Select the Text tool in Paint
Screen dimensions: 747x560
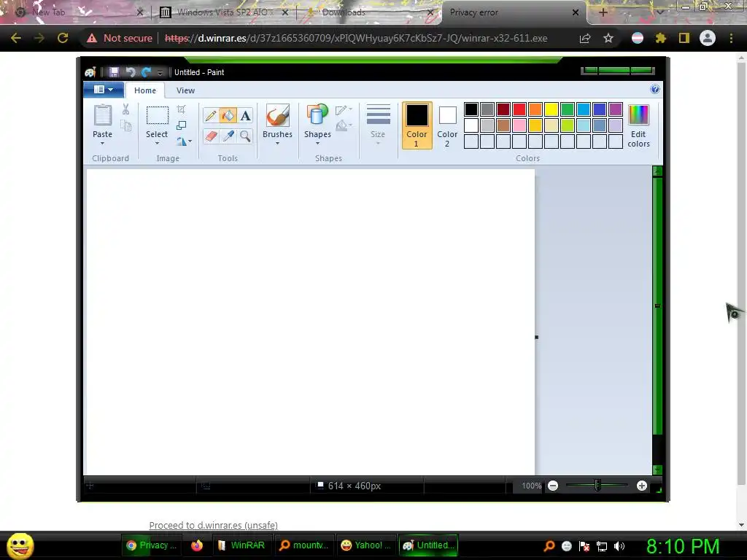[x=245, y=116]
